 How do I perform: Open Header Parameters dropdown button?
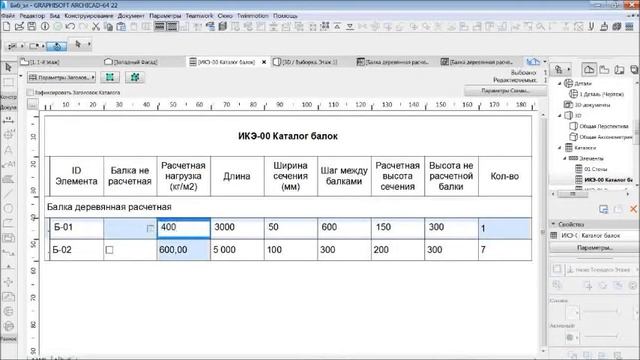62,77
